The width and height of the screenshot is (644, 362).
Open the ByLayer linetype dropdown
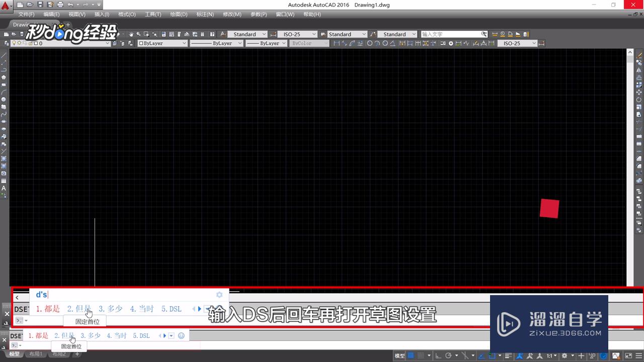coord(216,43)
